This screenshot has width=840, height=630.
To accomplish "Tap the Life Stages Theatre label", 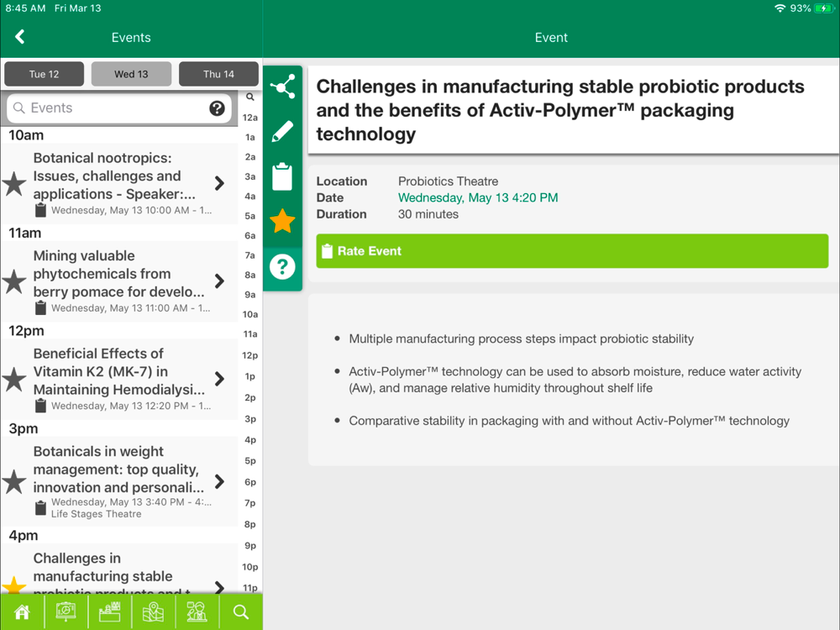I will [x=97, y=514].
